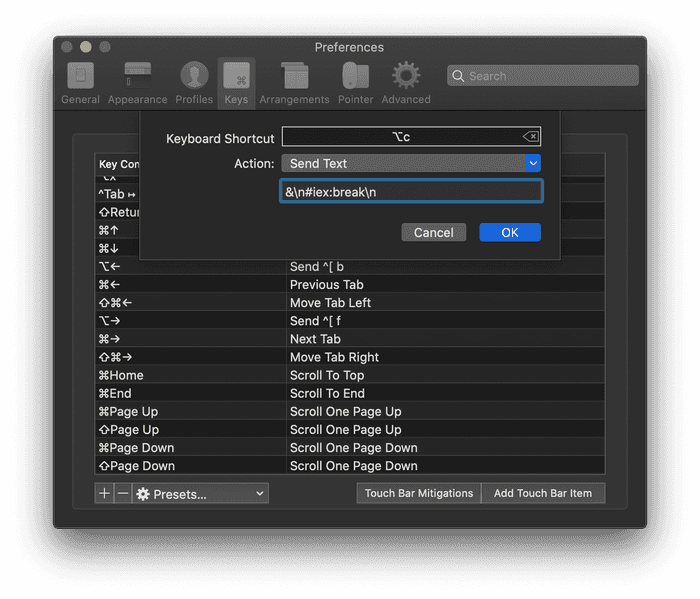Viewport: 700px width, 599px height.
Task: Confirm the key mapping with OK
Action: (510, 233)
